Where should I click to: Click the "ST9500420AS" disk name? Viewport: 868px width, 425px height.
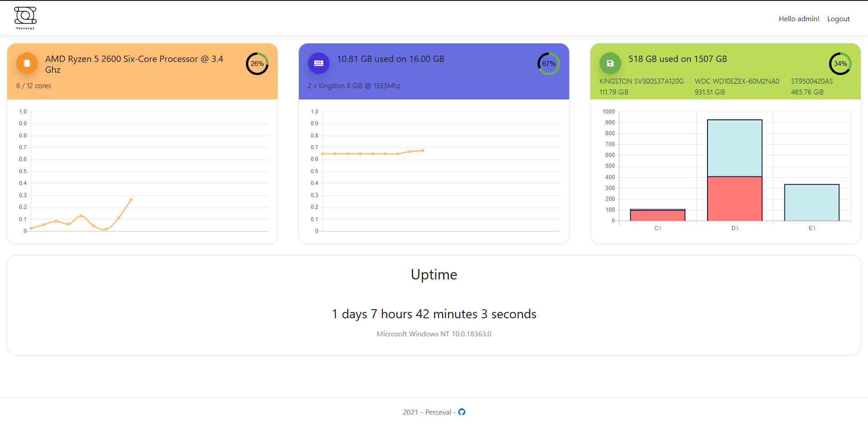(812, 81)
